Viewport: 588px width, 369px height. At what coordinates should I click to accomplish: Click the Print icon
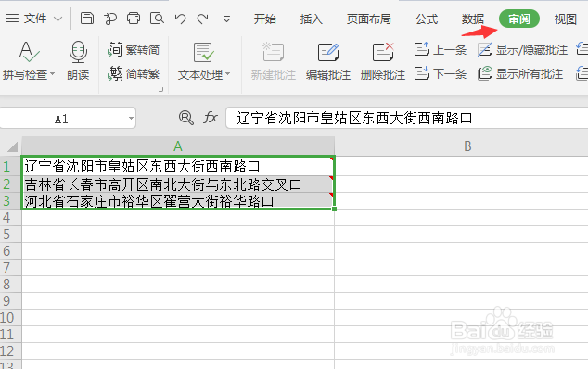pyautogui.click(x=134, y=18)
